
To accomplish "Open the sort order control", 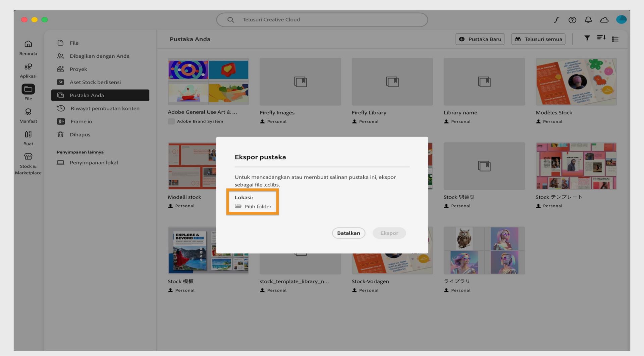I will 601,38.
